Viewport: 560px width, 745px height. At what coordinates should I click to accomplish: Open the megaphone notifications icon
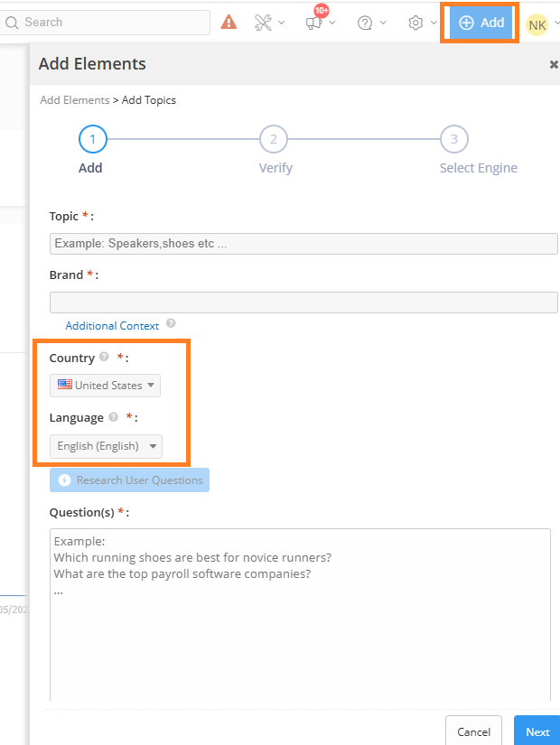click(x=314, y=23)
